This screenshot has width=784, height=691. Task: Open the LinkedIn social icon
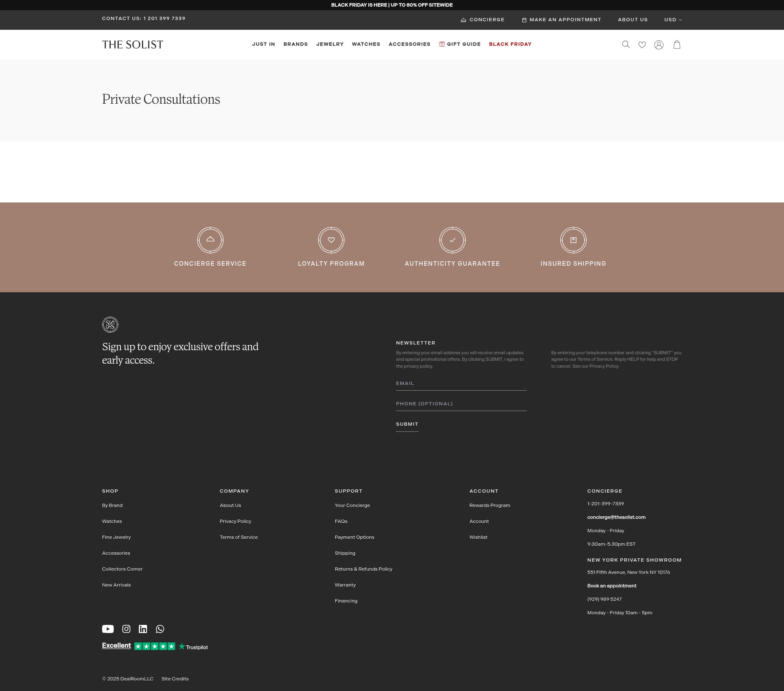pyautogui.click(x=143, y=629)
